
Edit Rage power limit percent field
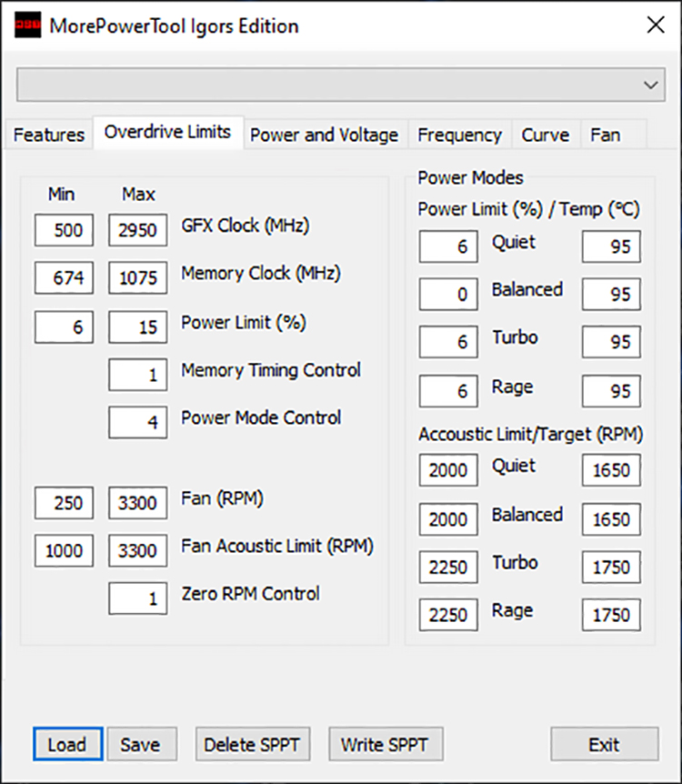coord(448,390)
